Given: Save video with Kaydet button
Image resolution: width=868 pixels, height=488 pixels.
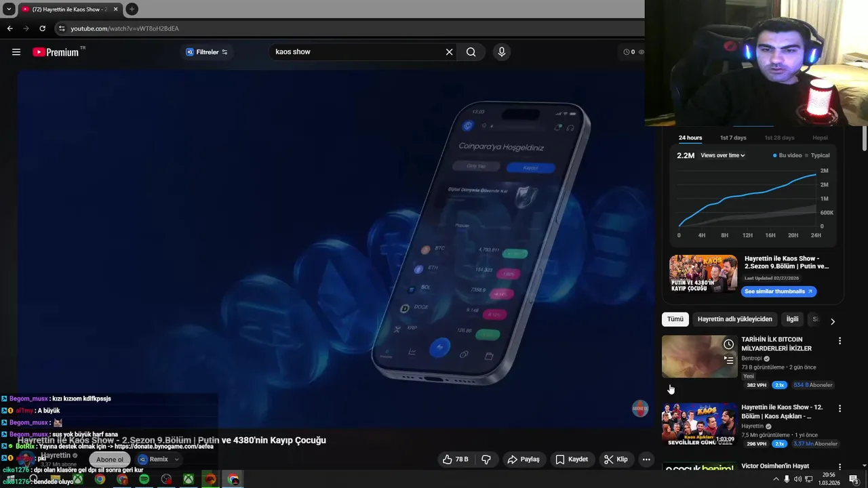Looking at the screenshot, I should pyautogui.click(x=572, y=460).
